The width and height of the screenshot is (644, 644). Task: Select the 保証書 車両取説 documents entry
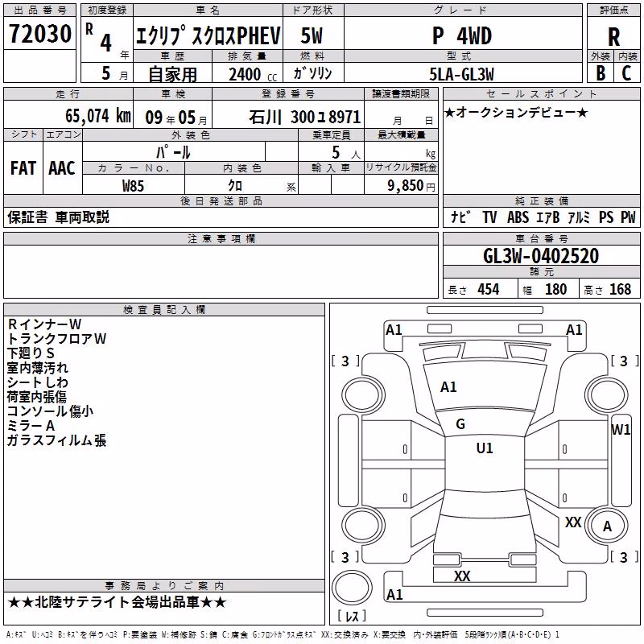58,217
